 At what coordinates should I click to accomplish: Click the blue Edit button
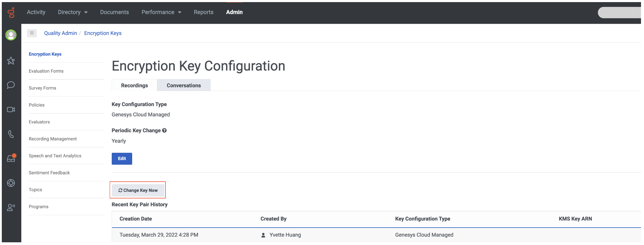pyautogui.click(x=122, y=159)
